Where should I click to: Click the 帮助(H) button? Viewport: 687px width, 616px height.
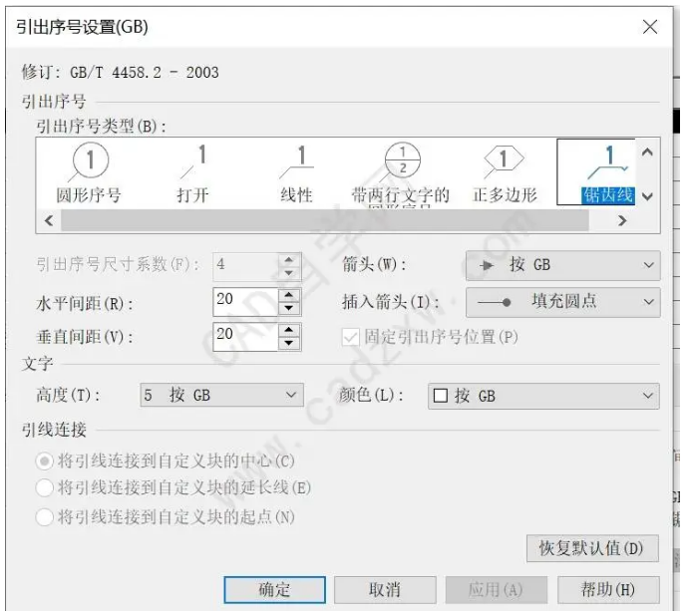pyautogui.click(x=608, y=590)
